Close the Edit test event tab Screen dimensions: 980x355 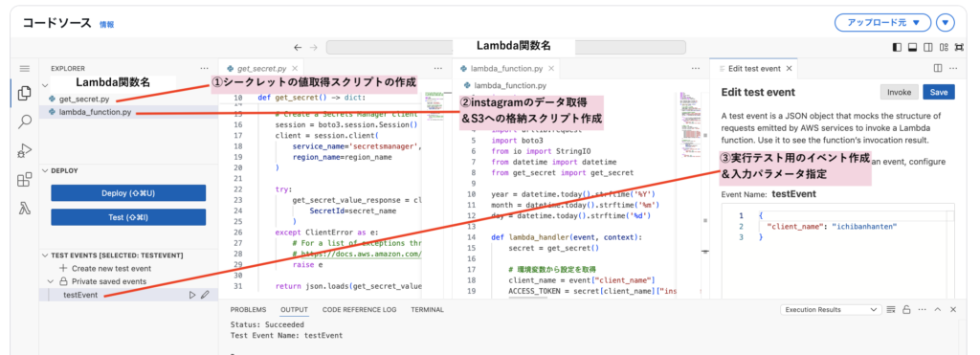790,69
